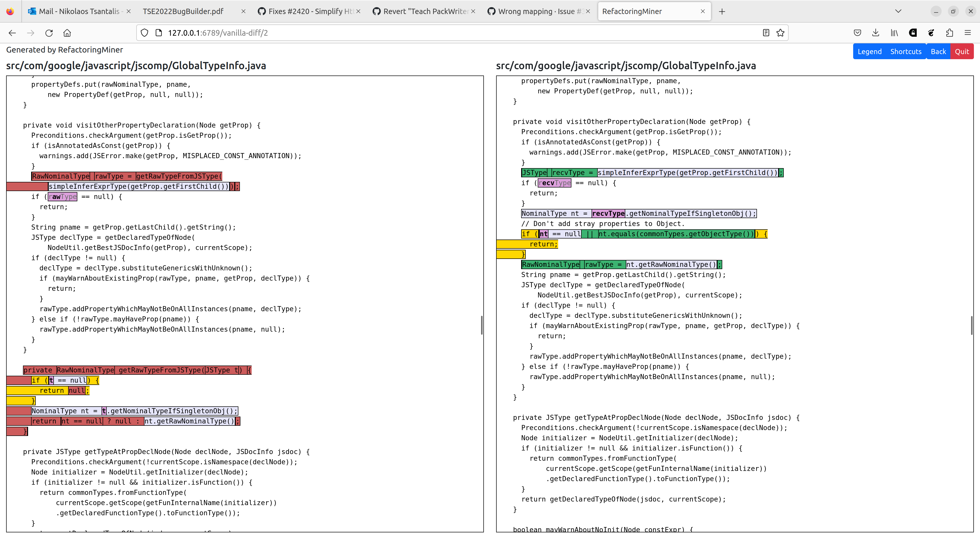Screen dimensions: 980x551
Task: Close the Wrong mapping Issue tab
Action: coord(588,11)
